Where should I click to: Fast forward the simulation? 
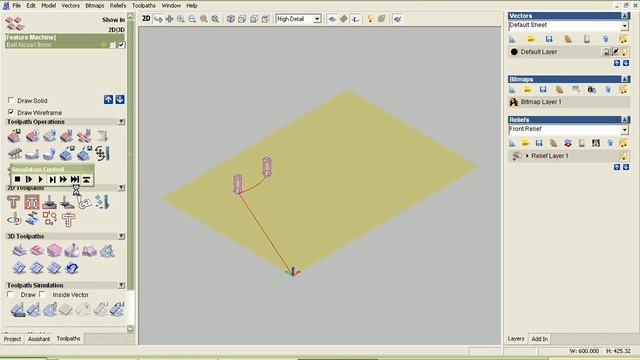point(63,179)
